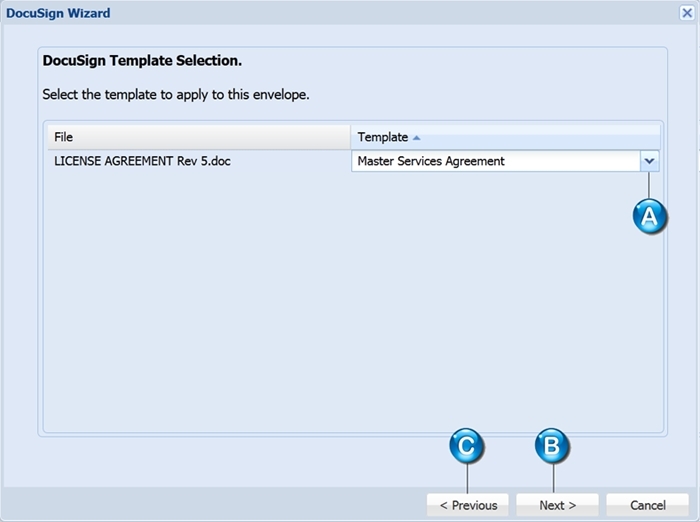Click the Master Services Agreement template field

(x=496, y=161)
